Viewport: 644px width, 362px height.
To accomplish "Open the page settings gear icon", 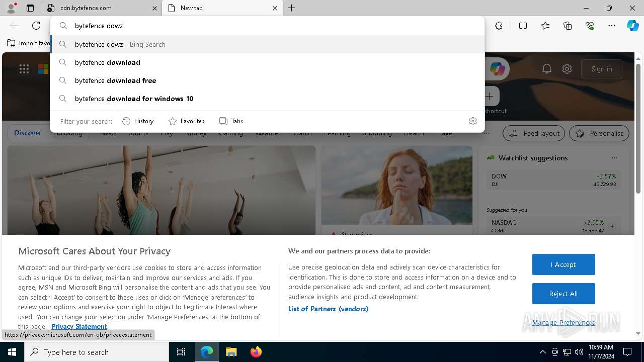I will [x=567, y=69].
